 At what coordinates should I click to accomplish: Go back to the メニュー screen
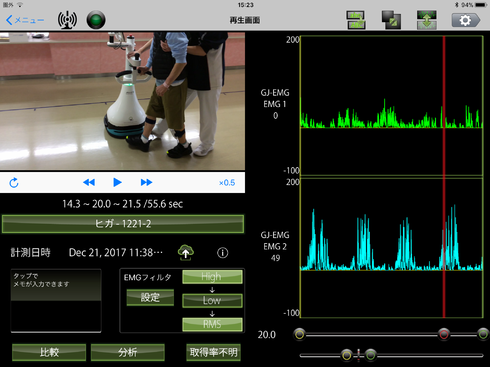coord(25,20)
